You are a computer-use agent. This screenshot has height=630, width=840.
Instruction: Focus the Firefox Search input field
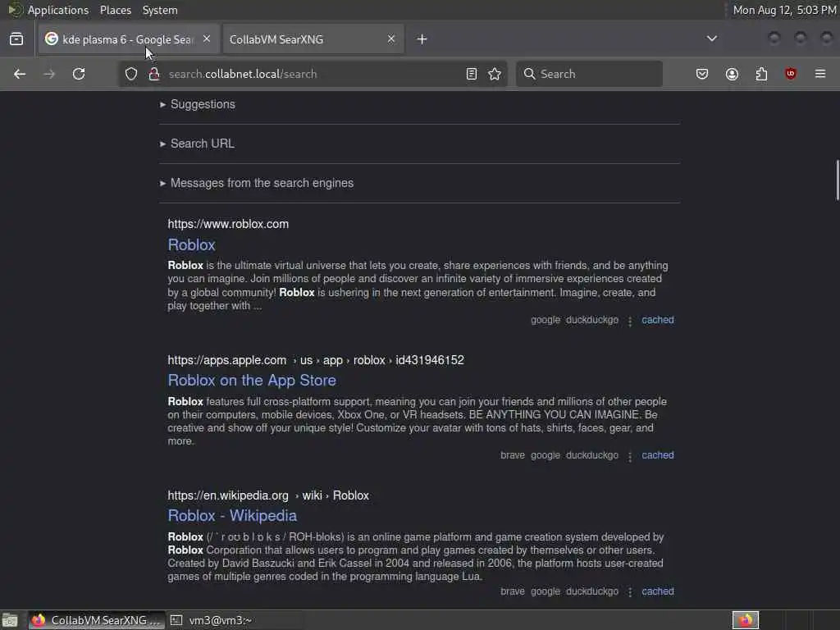click(x=589, y=74)
